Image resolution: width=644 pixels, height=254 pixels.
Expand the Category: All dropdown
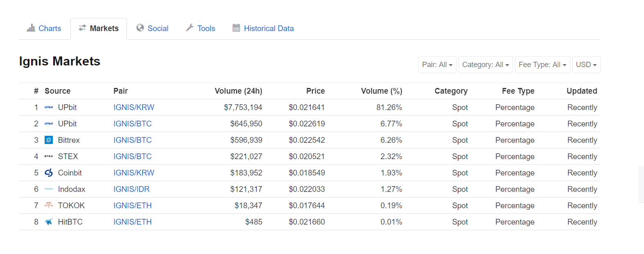click(x=486, y=65)
